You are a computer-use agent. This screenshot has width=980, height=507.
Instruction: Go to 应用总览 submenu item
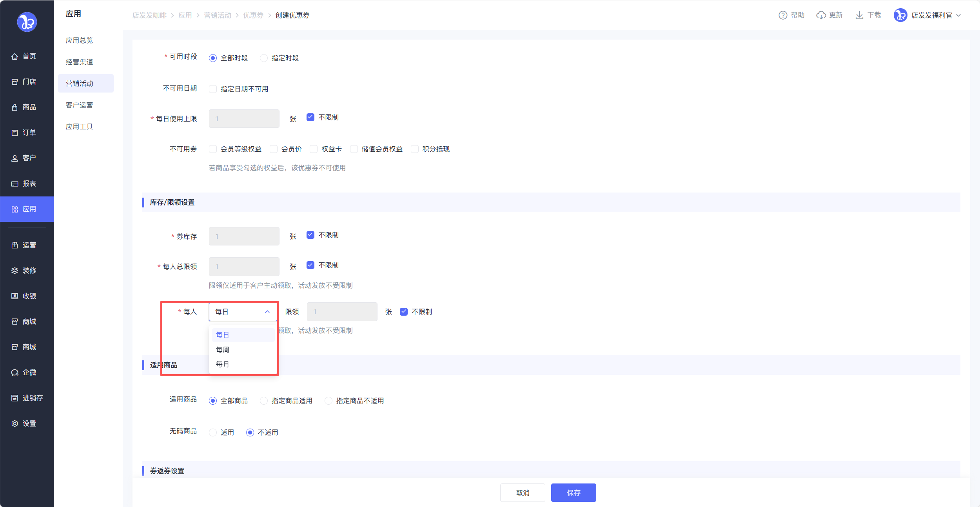(x=79, y=40)
